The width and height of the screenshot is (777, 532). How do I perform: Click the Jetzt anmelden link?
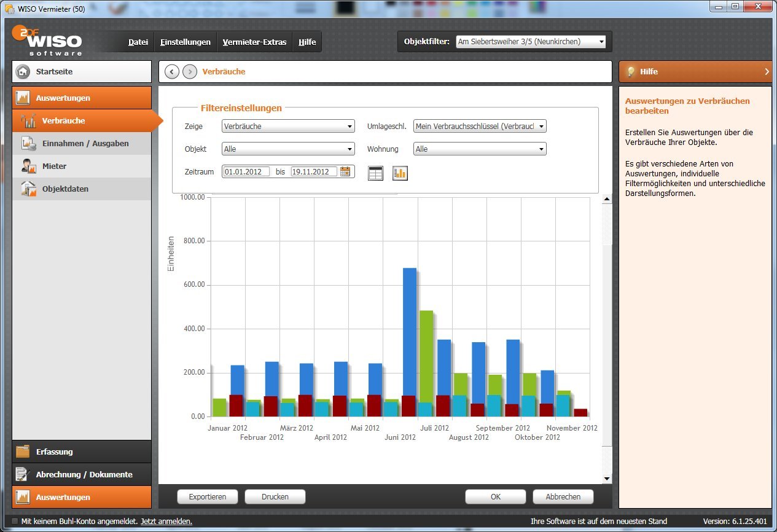(166, 521)
